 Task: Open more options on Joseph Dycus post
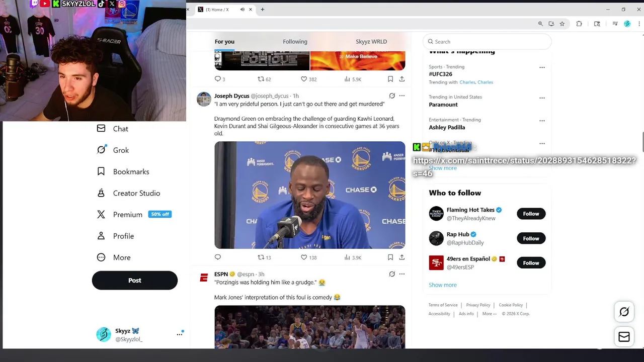click(x=402, y=96)
